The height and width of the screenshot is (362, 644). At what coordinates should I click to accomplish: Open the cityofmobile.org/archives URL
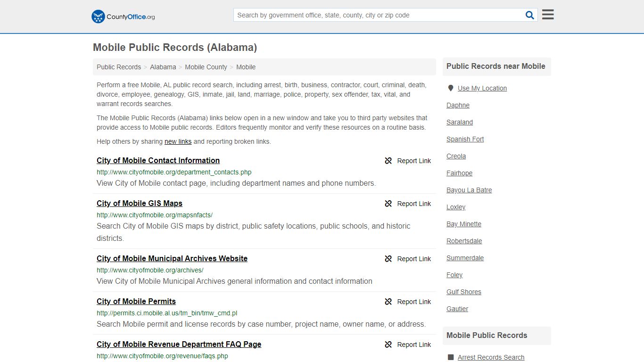pos(150,270)
